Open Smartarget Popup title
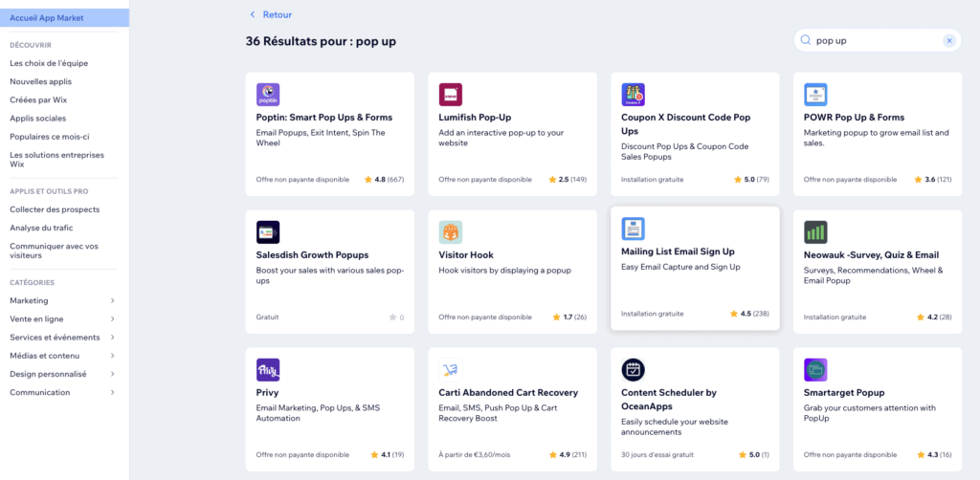This screenshot has height=480, width=980. tap(844, 393)
